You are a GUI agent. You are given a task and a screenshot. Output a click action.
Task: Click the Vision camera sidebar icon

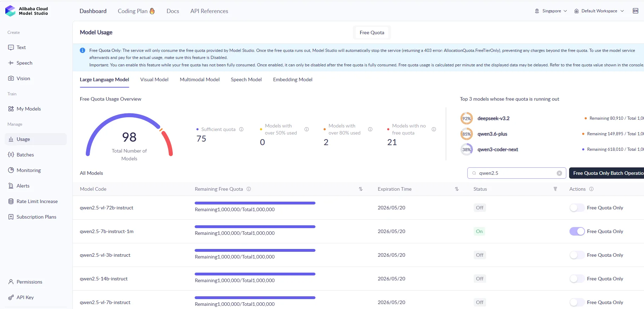[x=11, y=78]
